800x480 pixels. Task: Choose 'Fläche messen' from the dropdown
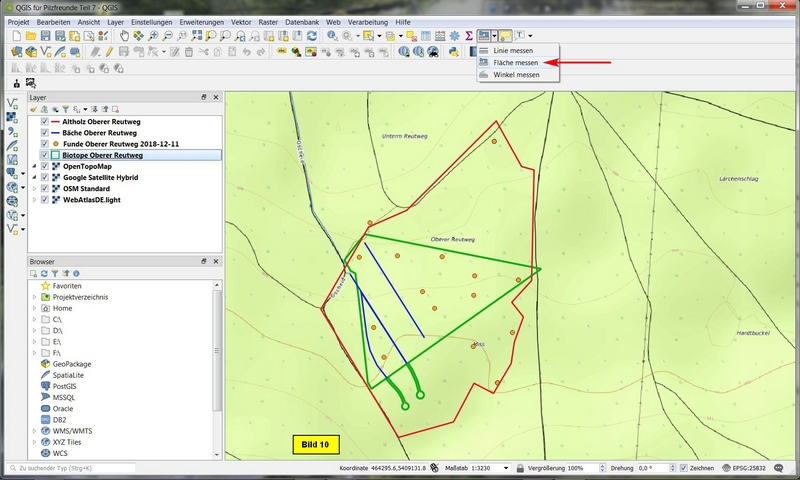point(515,62)
